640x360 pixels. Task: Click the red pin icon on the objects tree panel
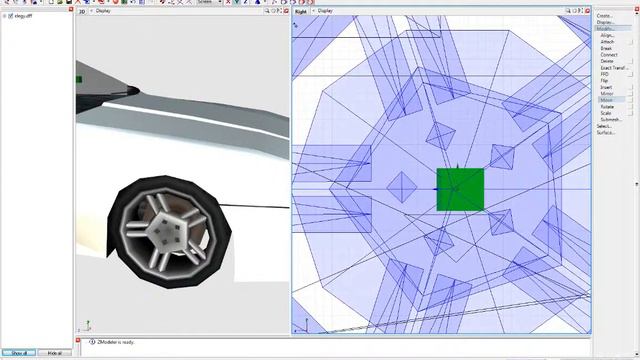pos(71,9)
